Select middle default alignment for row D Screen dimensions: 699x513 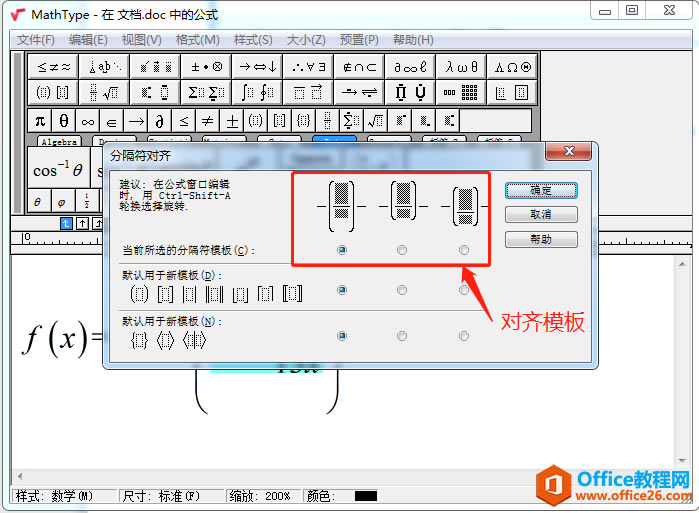pos(402,290)
